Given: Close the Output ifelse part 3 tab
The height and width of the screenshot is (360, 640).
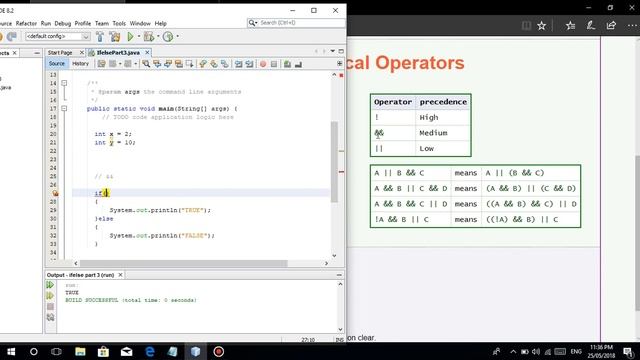Looking at the screenshot, I should tap(120, 275).
